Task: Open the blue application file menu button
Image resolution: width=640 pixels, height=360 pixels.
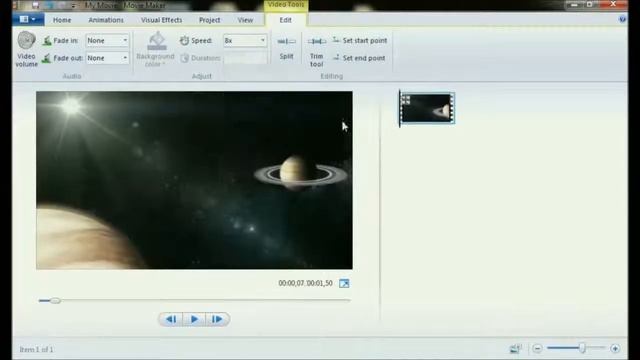Action: [28, 19]
